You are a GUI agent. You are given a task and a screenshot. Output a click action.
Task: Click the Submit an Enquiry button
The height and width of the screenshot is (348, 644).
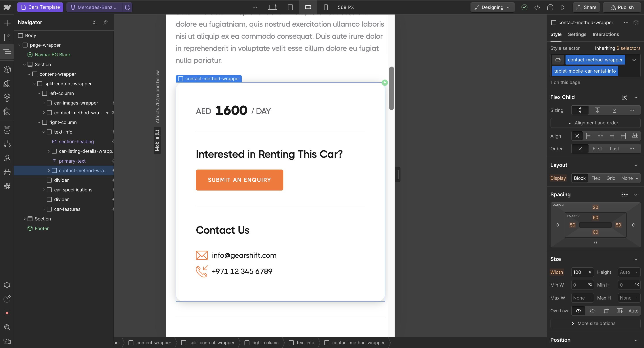239,180
